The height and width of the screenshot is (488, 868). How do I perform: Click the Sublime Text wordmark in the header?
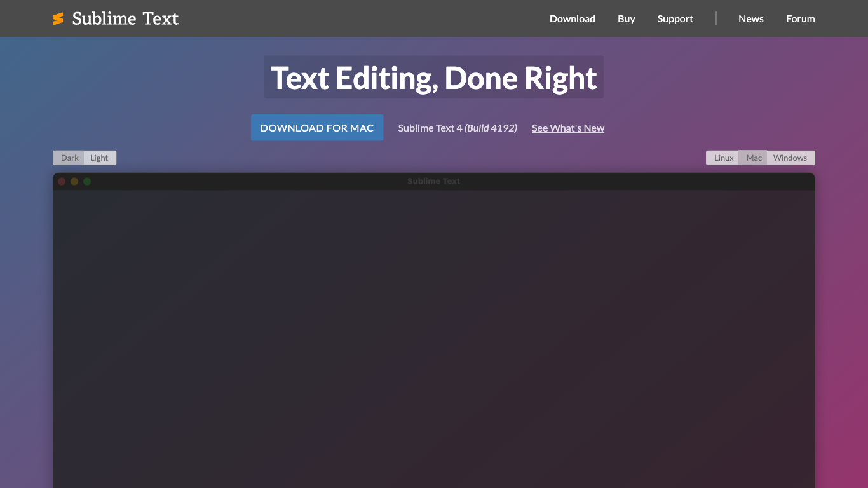click(125, 18)
